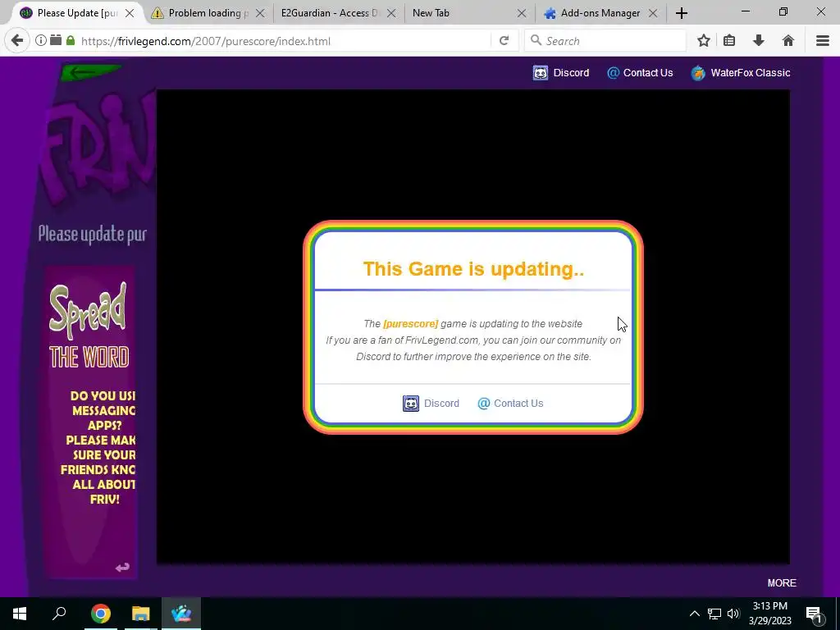Click the Discord icon inside the dialog
The width and height of the screenshot is (840, 630).
click(411, 404)
